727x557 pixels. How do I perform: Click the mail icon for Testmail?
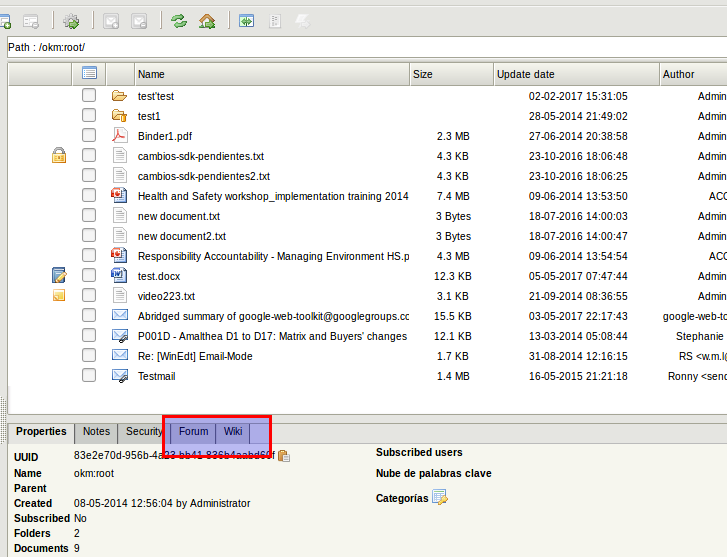click(120, 376)
